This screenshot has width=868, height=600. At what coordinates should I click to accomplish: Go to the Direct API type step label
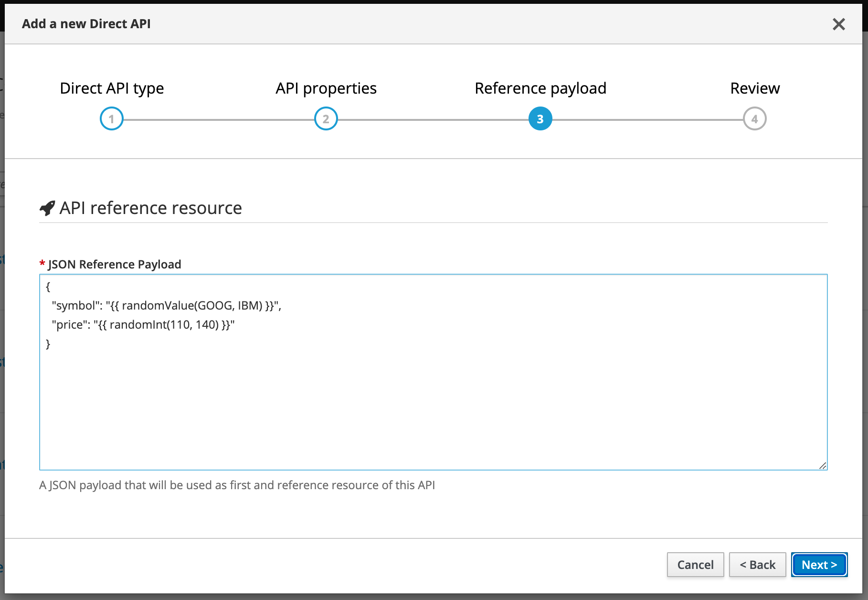tap(112, 88)
